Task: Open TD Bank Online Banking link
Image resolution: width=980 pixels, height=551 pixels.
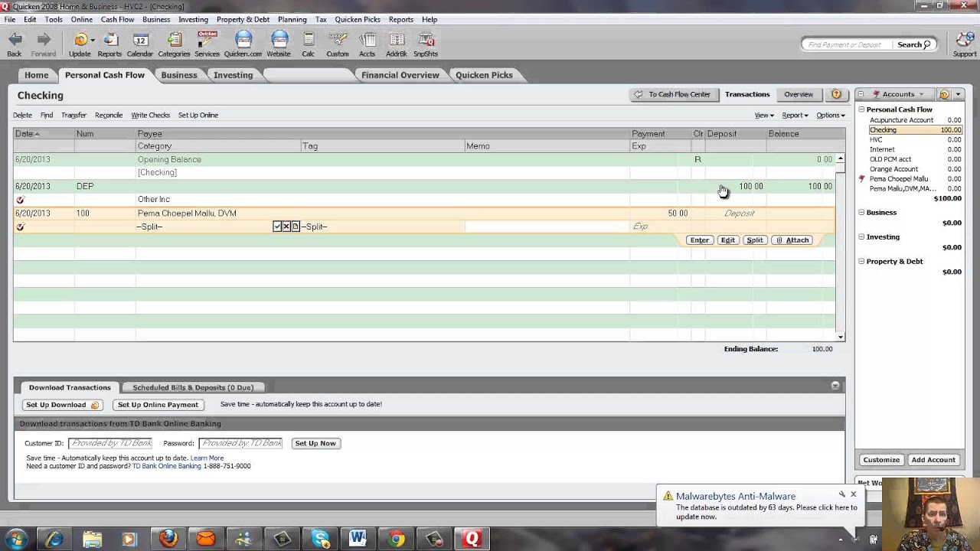Action: point(167,466)
